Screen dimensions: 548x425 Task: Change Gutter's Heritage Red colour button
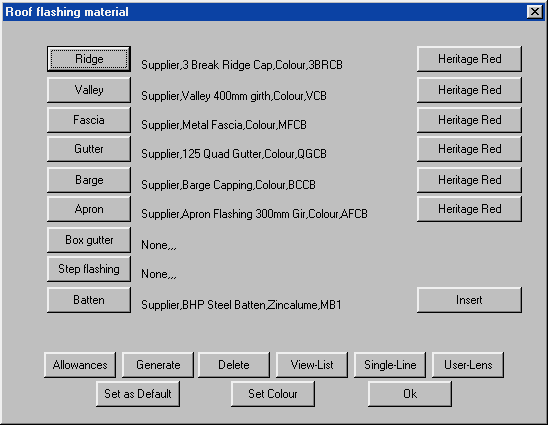click(x=469, y=149)
